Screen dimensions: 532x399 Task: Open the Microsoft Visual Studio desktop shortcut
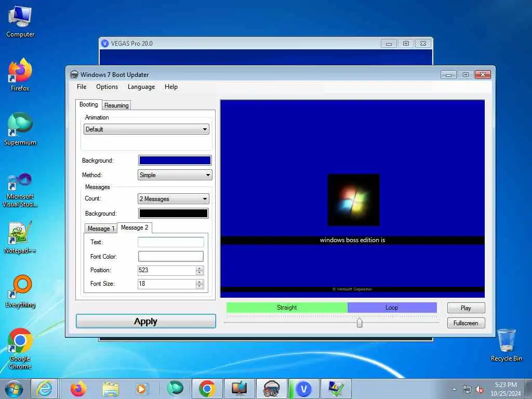click(20, 190)
